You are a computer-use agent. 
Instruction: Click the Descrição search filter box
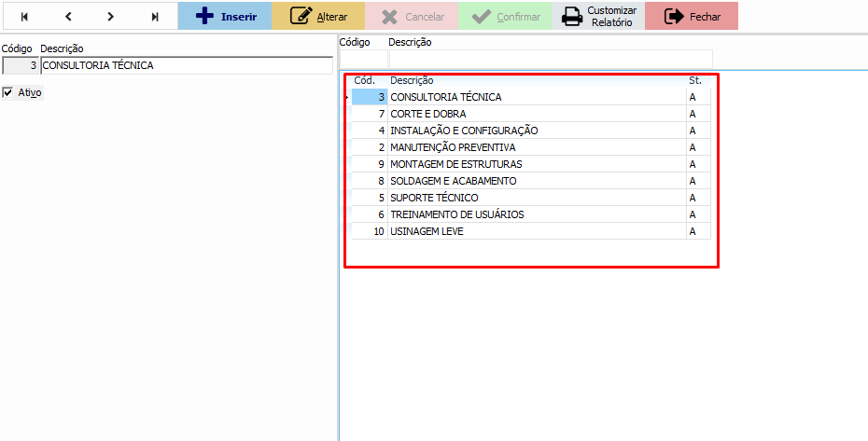tap(550, 59)
